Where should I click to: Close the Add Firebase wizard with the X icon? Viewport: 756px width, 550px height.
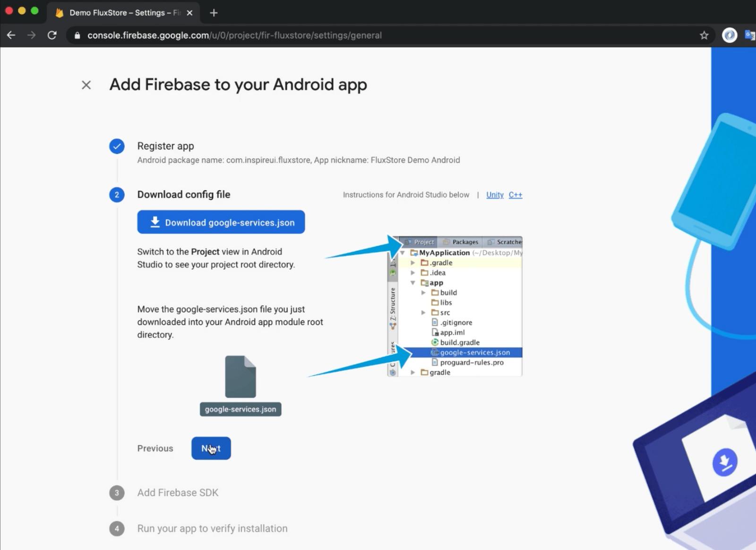(x=86, y=85)
